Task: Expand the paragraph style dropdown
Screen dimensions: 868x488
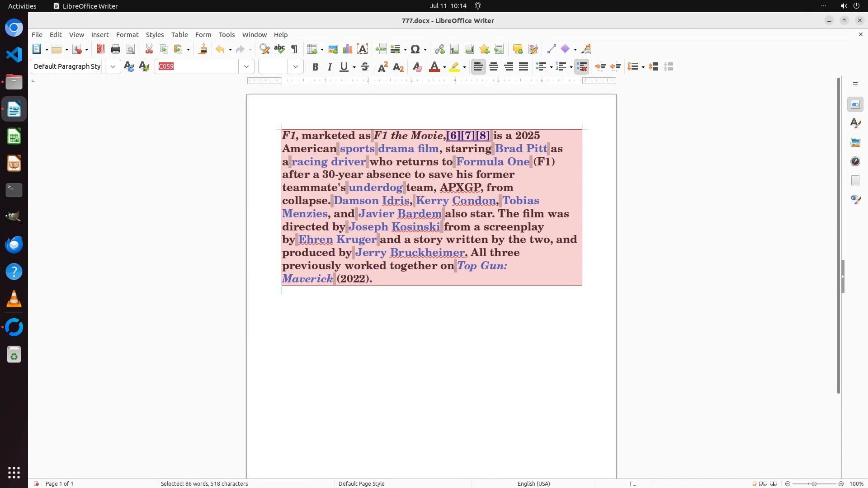Action: coord(113,66)
